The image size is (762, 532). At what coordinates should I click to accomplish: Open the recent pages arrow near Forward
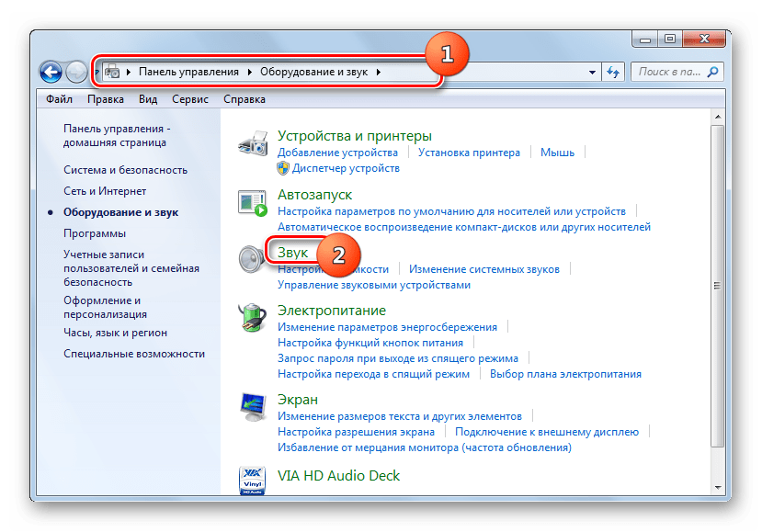pyautogui.click(x=97, y=72)
